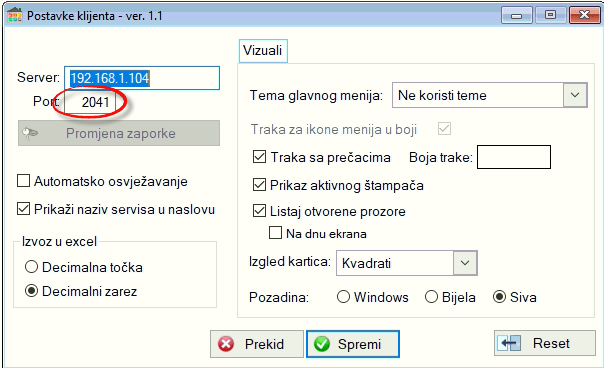Image resolution: width=604 pixels, height=368 pixels.
Task: Click the green checkmark icon on Spremi
Action: [322, 344]
